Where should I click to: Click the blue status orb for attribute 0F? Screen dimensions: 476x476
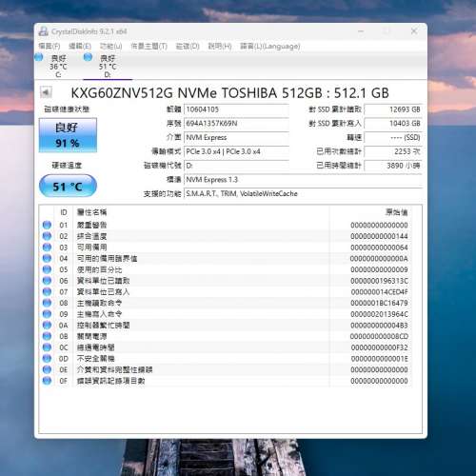click(47, 381)
